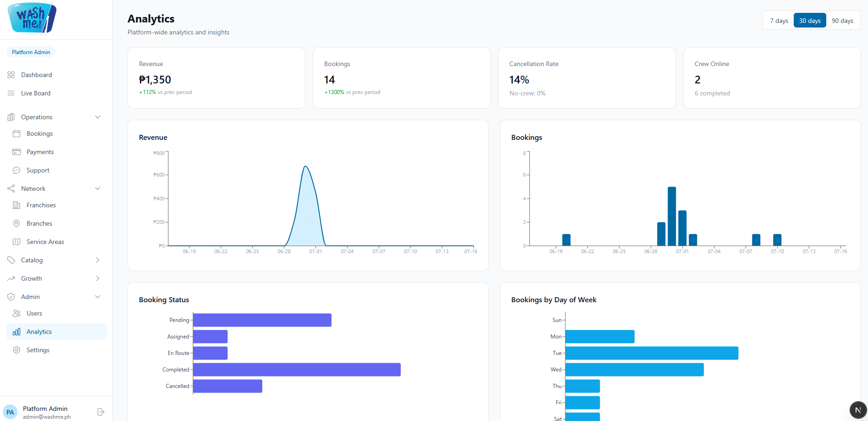Open Support via chat bubble icon
Viewport: 868px width, 421px height.
pyautogui.click(x=17, y=170)
